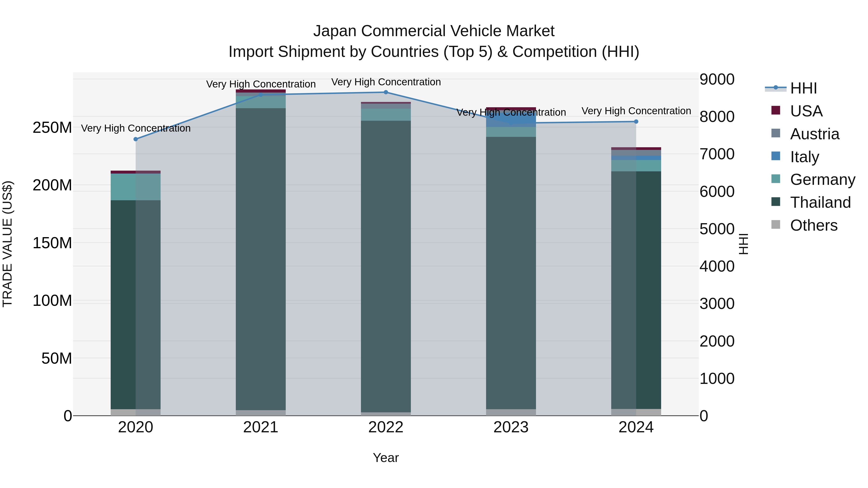The image size is (868, 488).
Task: Click the Italy legend color swatch
Action: click(775, 156)
